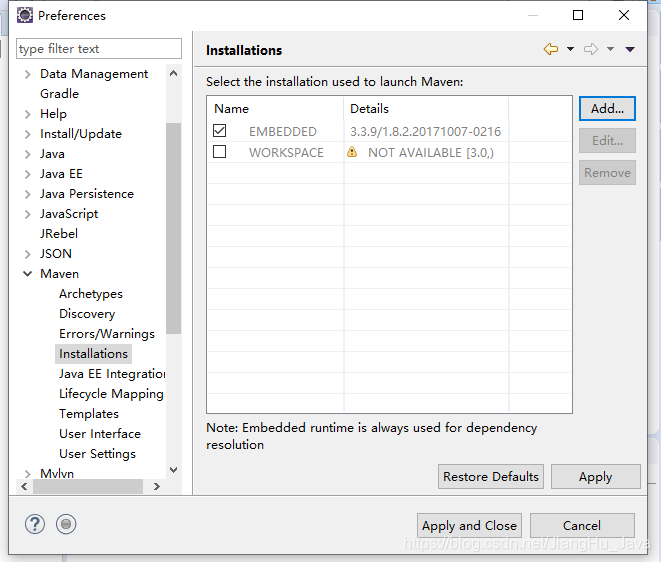
Task: Click the tree scroll down arrow
Action: tap(173, 470)
